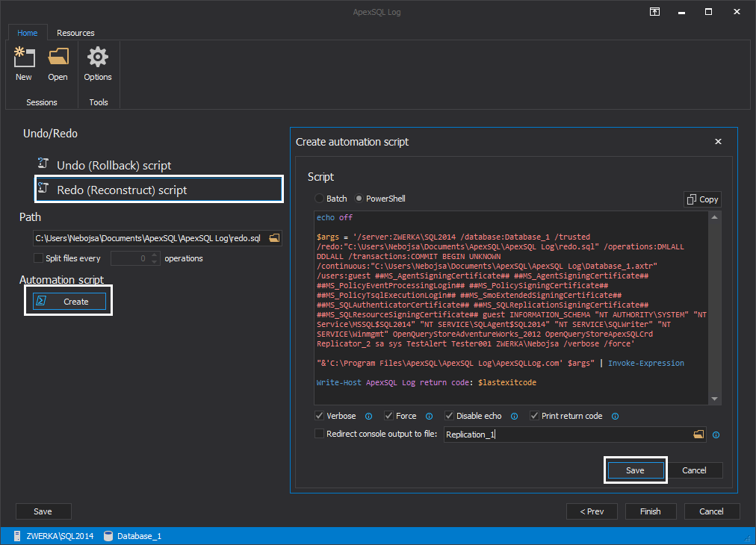
Task: Click the Redo (Reconstruct) script icon
Action: [x=43, y=188]
